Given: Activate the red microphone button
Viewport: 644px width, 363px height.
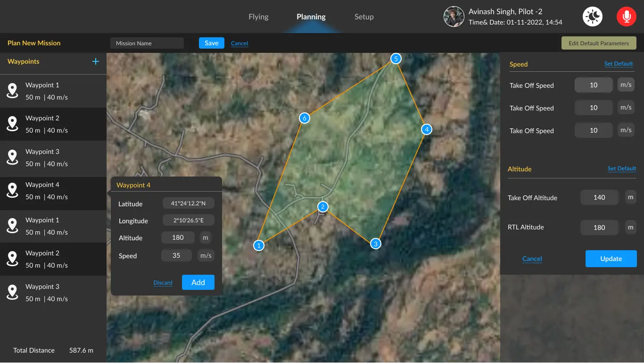Looking at the screenshot, I should pos(627,17).
